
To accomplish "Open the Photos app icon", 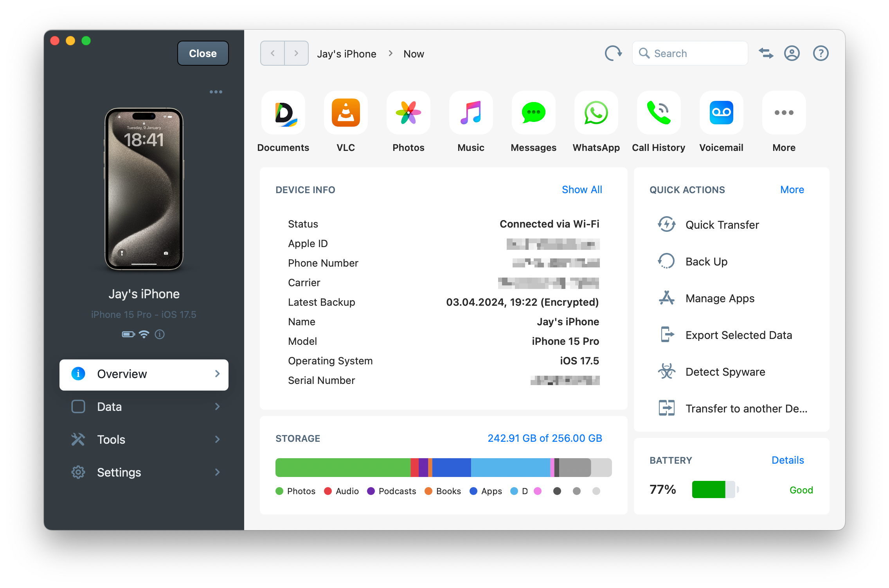I will tap(409, 113).
